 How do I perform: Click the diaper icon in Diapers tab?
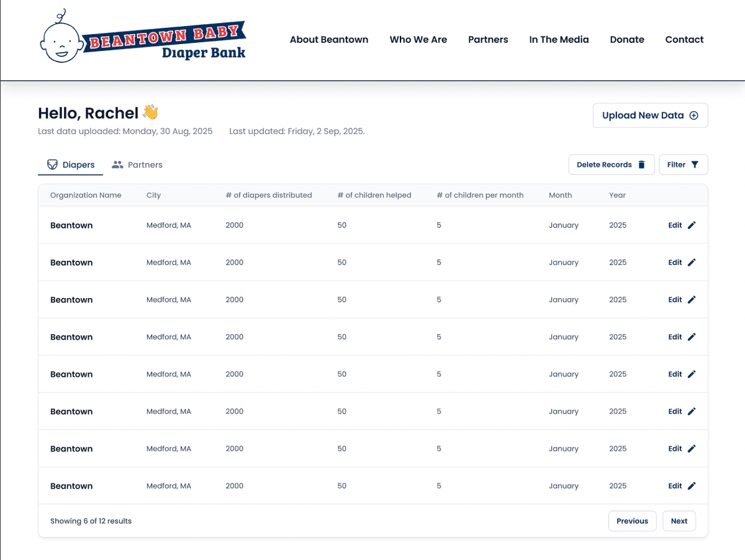pyautogui.click(x=53, y=165)
